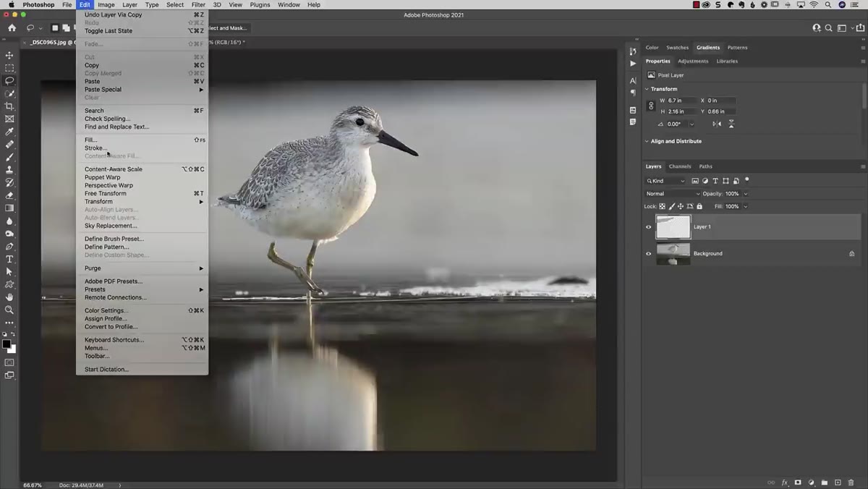Select the Move tool
868x489 pixels.
9,55
